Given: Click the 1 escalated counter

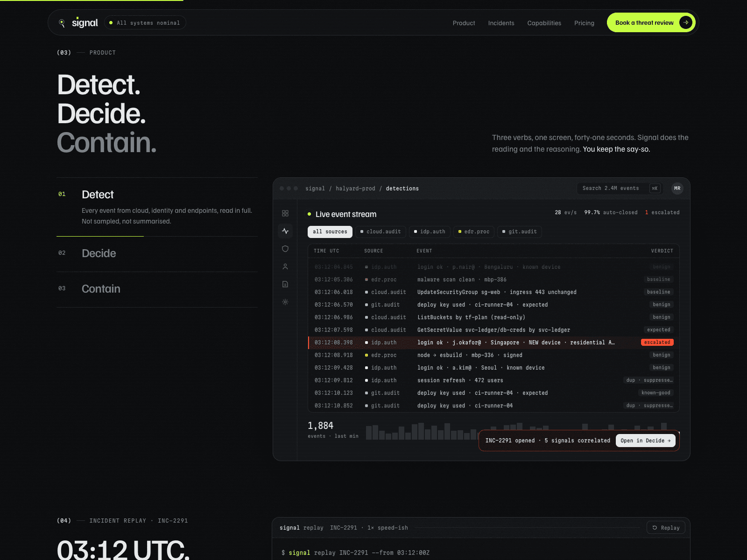Looking at the screenshot, I should pos(662,212).
